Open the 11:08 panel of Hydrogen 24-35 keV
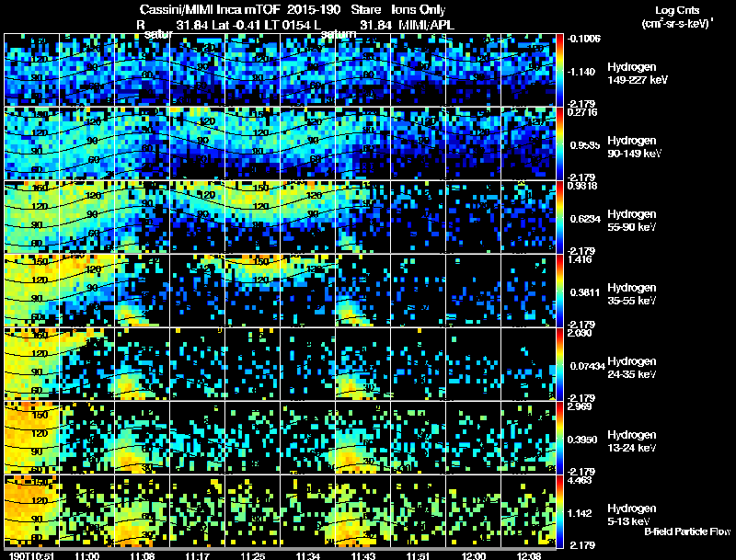736x560 pixels. [x=142, y=364]
